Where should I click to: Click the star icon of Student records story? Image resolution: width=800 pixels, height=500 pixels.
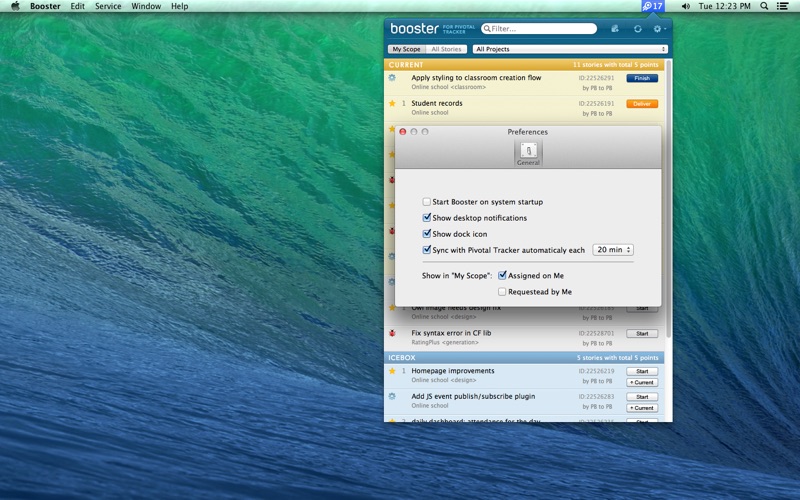(x=392, y=103)
